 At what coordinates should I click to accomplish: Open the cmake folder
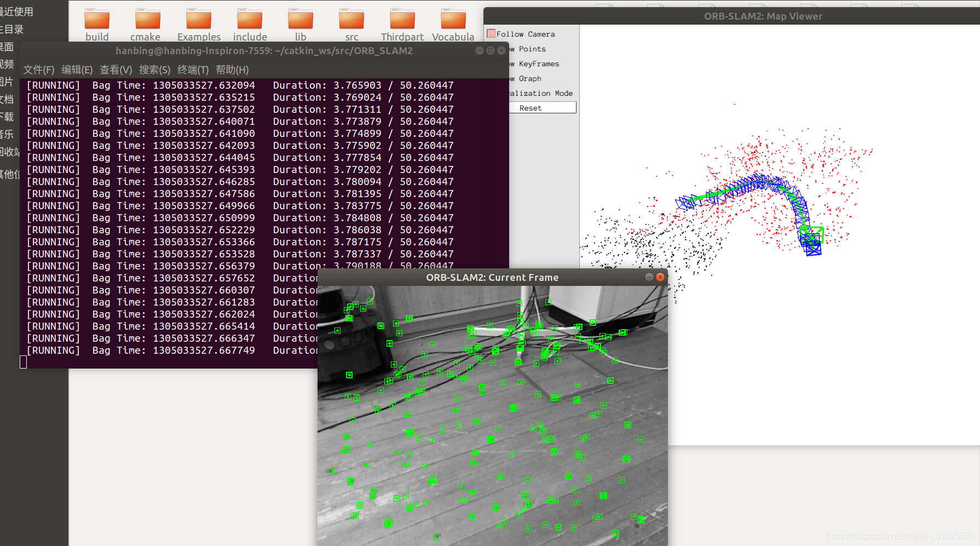[x=146, y=25]
